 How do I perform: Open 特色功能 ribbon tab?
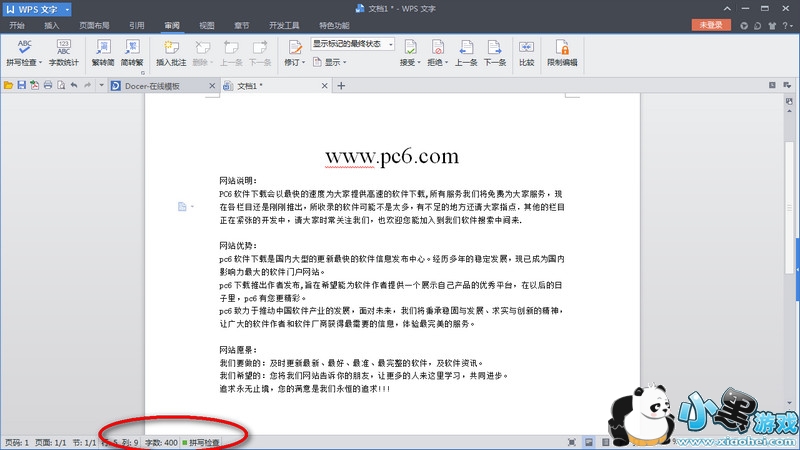pyautogui.click(x=334, y=26)
